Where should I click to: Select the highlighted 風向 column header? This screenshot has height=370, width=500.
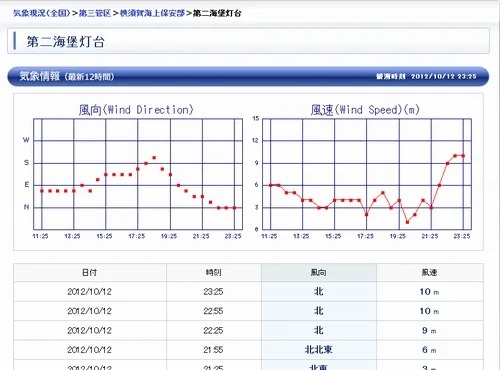(x=319, y=273)
